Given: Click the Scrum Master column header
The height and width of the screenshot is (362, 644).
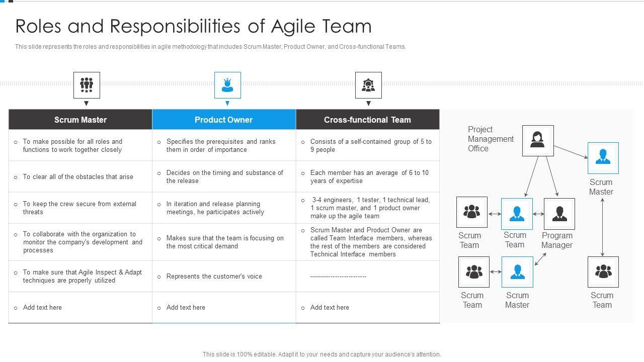Looking at the screenshot, I should pos(80,120).
